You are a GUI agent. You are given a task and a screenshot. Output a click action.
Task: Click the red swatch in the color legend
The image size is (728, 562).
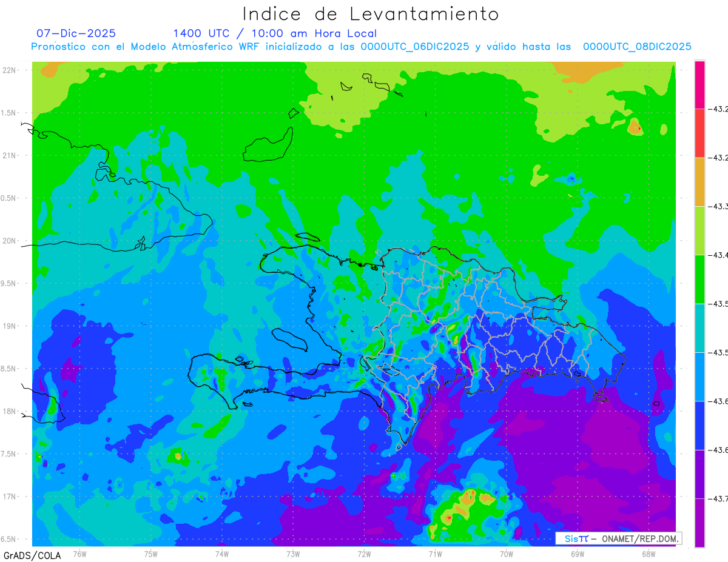coord(699,133)
